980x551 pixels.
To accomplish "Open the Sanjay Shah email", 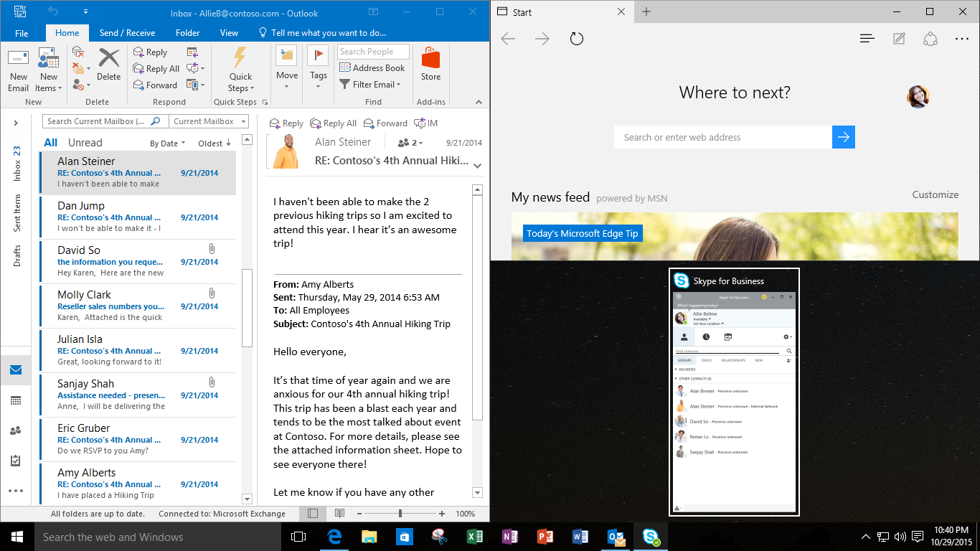I will [x=138, y=395].
